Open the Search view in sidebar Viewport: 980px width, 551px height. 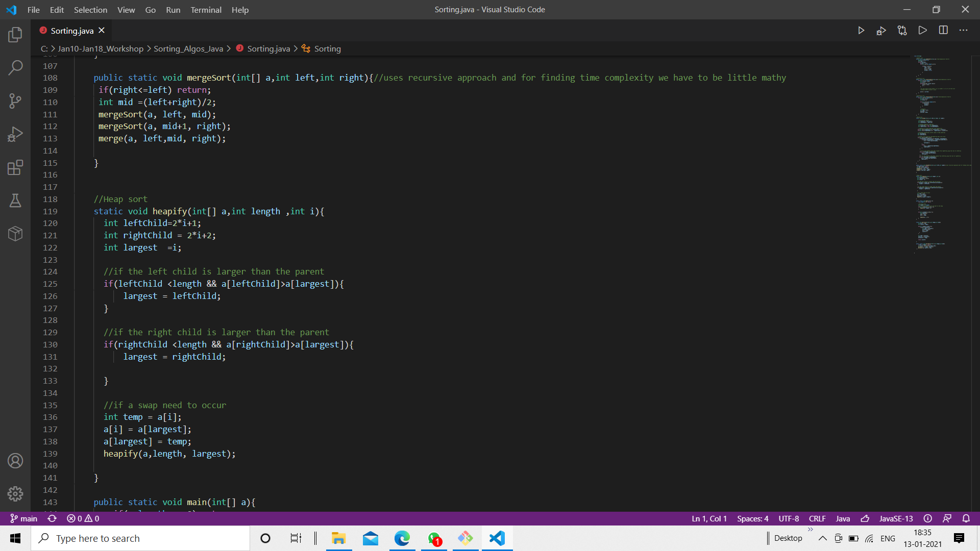point(15,67)
